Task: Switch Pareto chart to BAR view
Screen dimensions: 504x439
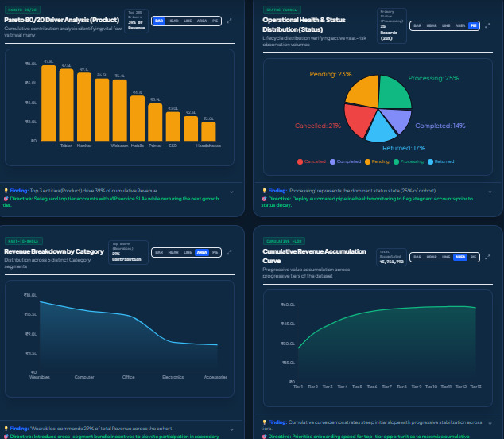Action: coord(159,21)
